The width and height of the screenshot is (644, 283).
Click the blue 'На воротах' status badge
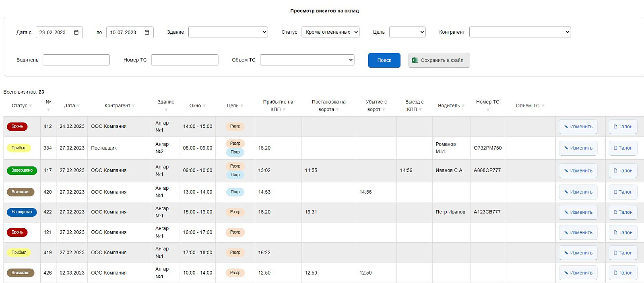click(22, 212)
